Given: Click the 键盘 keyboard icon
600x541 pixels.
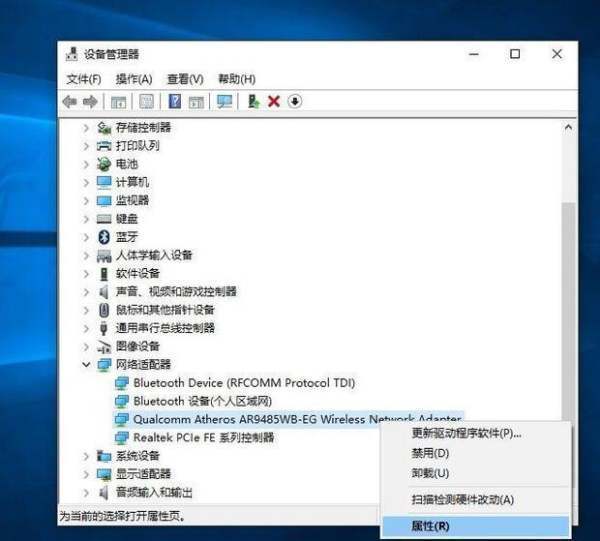Looking at the screenshot, I should (x=104, y=219).
